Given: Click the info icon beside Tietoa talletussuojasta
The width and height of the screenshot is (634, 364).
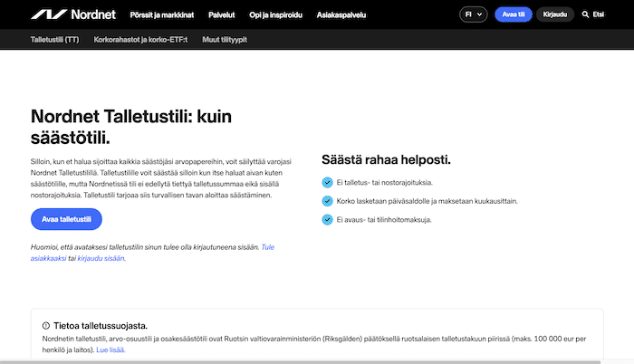Looking at the screenshot, I should click(x=46, y=326).
